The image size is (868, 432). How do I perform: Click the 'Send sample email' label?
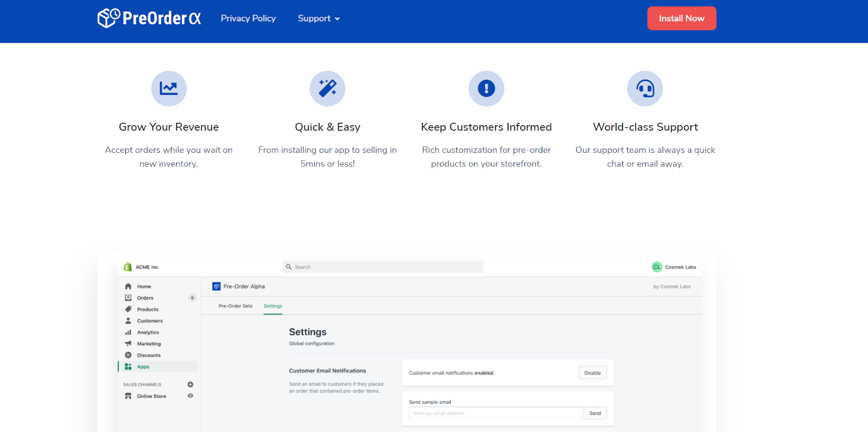click(x=430, y=402)
